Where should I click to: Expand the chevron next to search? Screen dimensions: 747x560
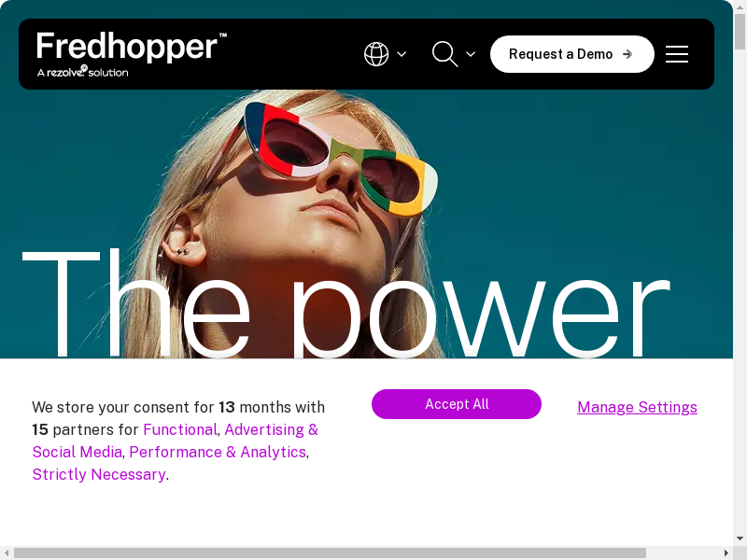pyautogui.click(x=471, y=54)
